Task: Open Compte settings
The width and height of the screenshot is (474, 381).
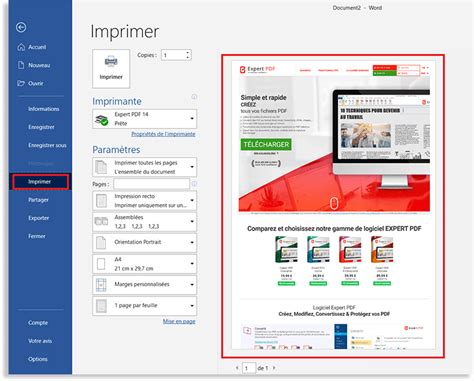Action: coord(38,323)
